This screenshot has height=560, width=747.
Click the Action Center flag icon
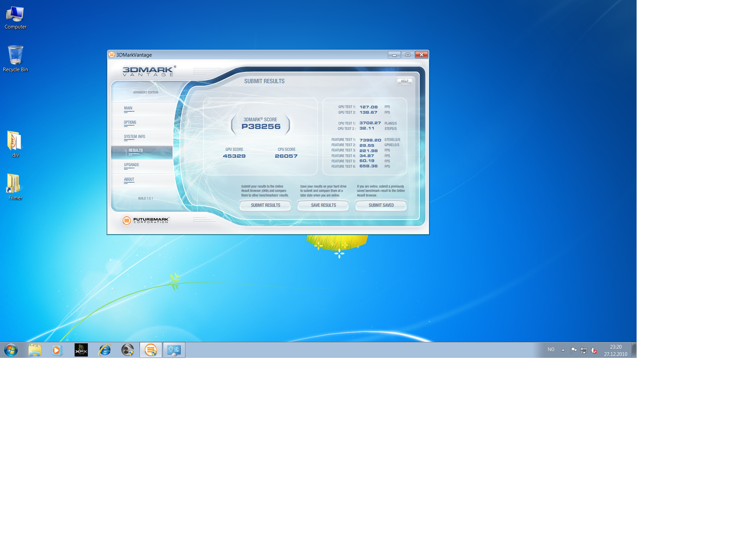click(573, 350)
